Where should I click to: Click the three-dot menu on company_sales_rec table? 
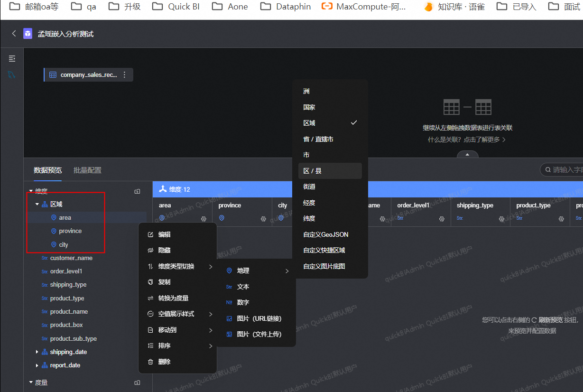pyautogui.click(x=125, y=75)
